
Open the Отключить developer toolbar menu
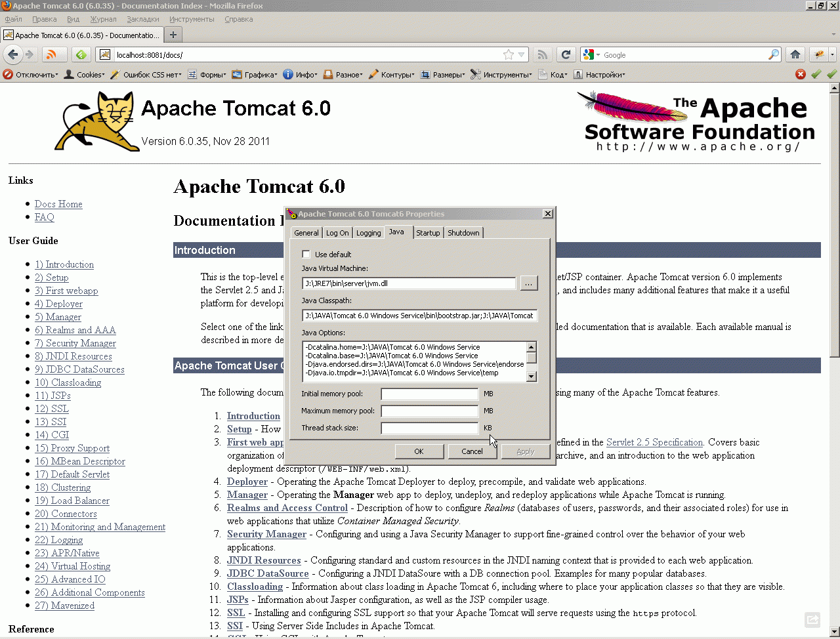tap(31, 75)
